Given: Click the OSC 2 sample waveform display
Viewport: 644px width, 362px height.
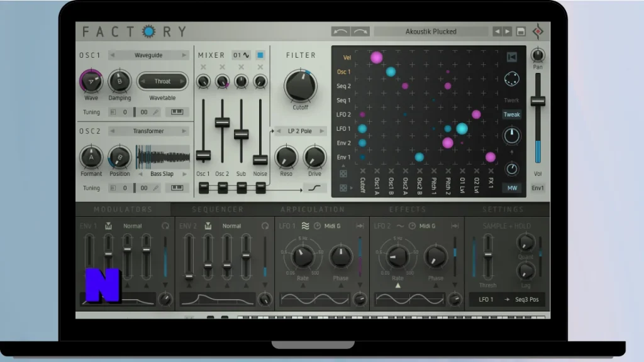Looking at the screenshot, I should pos(163,156).
